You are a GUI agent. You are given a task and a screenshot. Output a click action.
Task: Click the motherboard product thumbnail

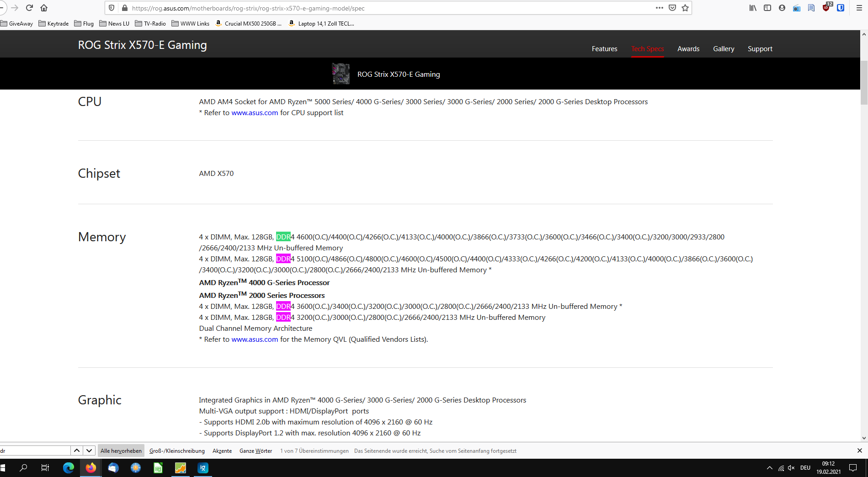click(341, 74)
